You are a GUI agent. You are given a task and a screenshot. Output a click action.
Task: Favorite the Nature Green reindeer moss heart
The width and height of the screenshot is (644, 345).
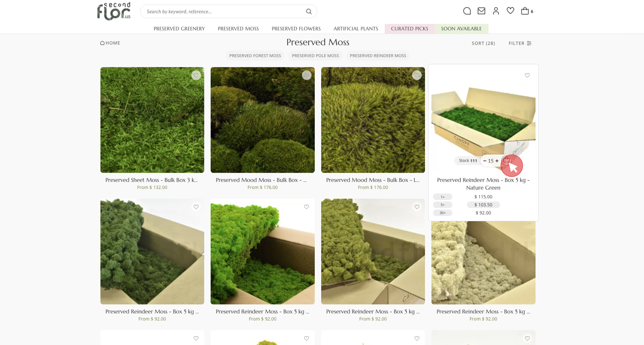[527, 75]
